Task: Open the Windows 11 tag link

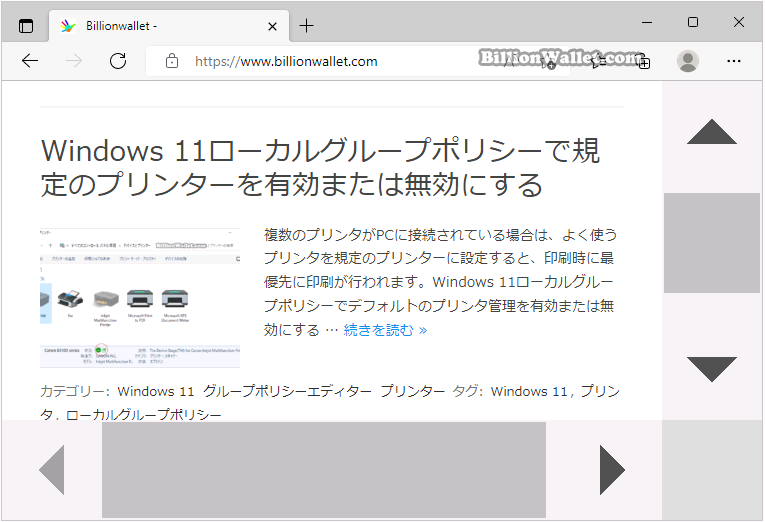Action: coord(529,391)
